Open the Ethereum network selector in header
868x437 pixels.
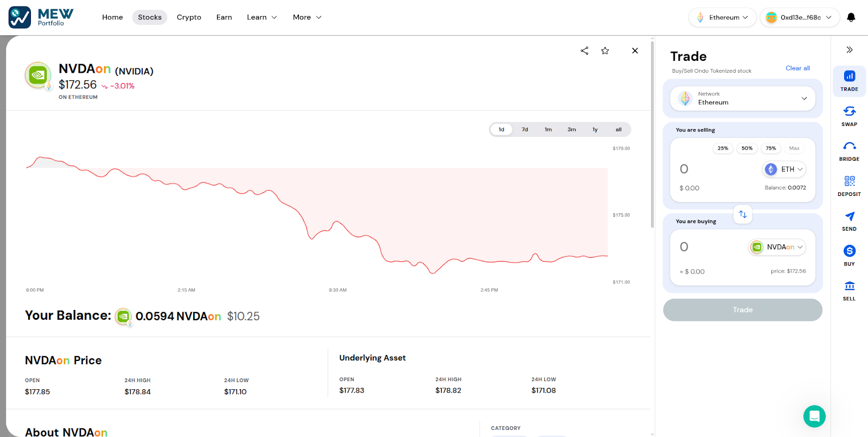click(722, 17)
